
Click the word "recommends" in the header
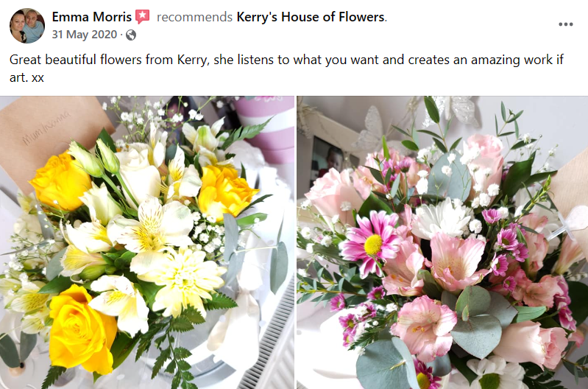click(194, 16)
